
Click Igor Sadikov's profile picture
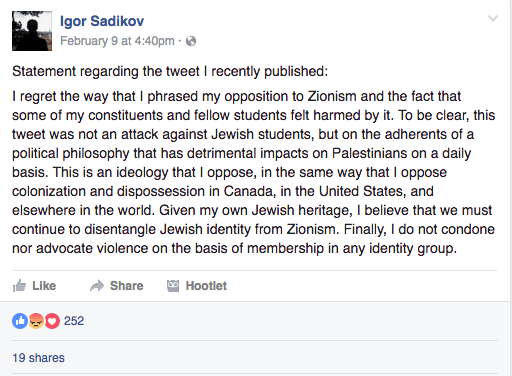point(32,31)
